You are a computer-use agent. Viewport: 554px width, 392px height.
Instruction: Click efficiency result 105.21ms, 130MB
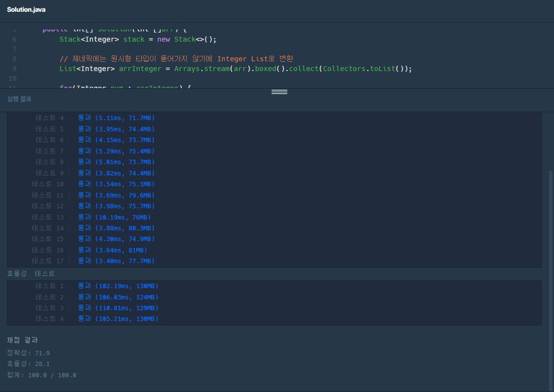[118, 318]
